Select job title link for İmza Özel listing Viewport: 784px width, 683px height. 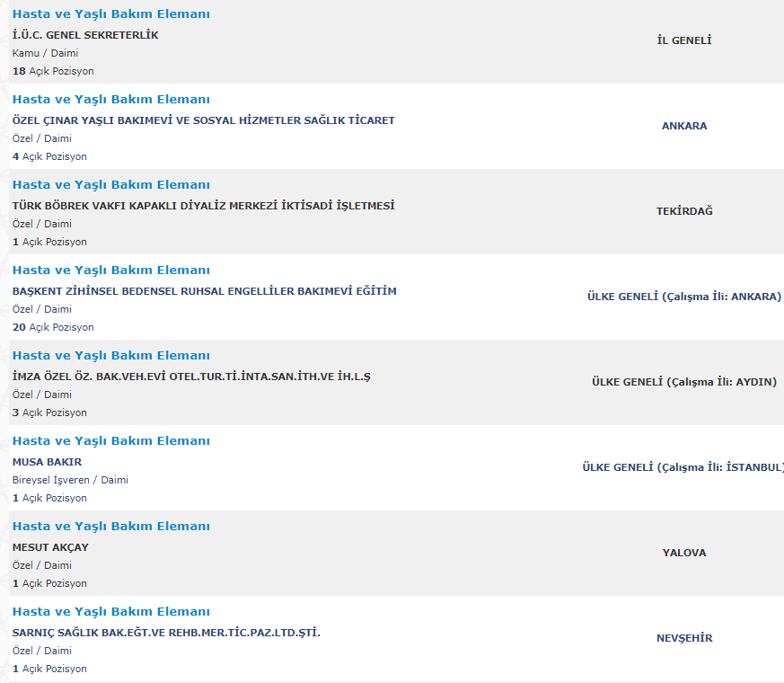[x=111, y=356]
